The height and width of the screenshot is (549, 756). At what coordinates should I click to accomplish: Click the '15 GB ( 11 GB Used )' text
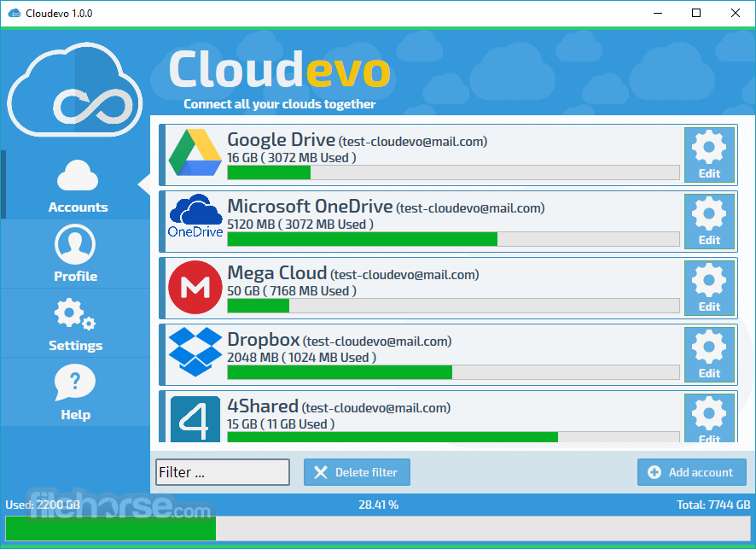(x=281, y=424)
